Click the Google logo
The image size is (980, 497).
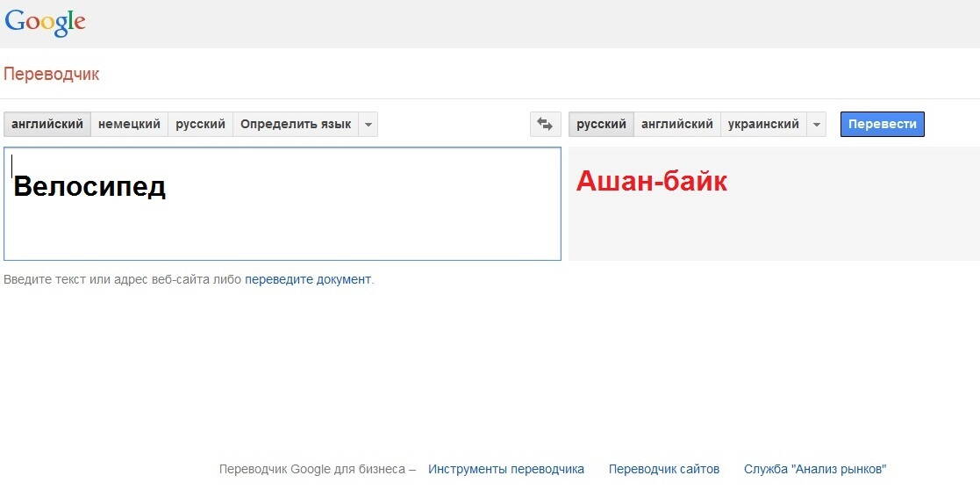[x=45, y=23]
